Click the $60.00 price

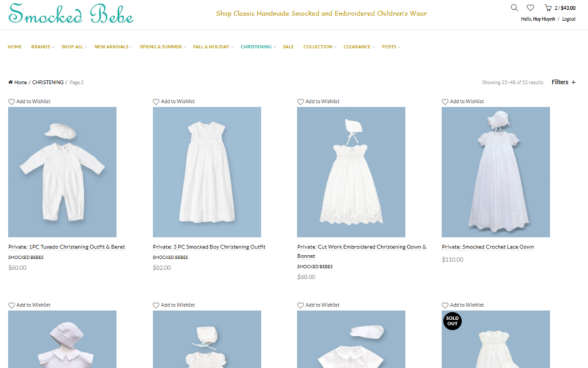(17, 268)
